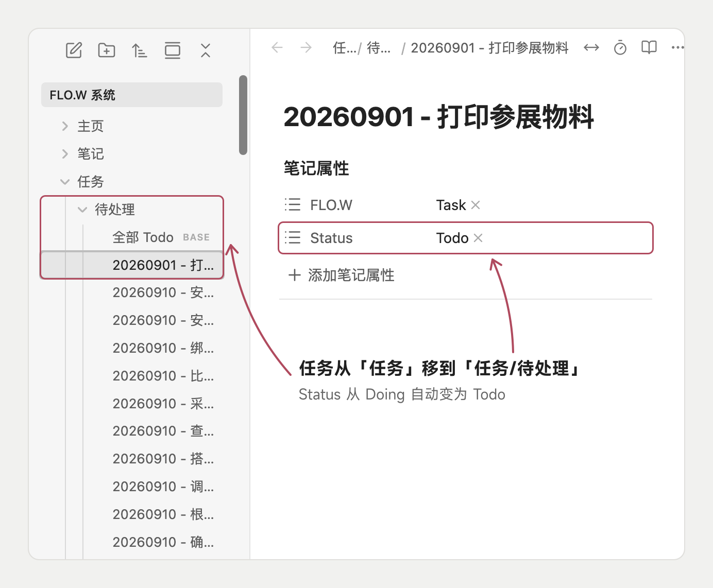Click the FLO.W property name field

point(331,205)
